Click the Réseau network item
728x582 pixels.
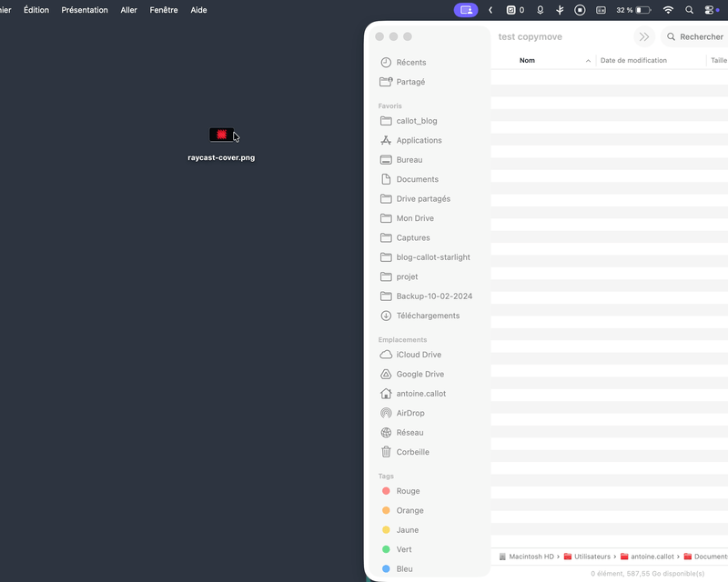[x=409, y=433]
